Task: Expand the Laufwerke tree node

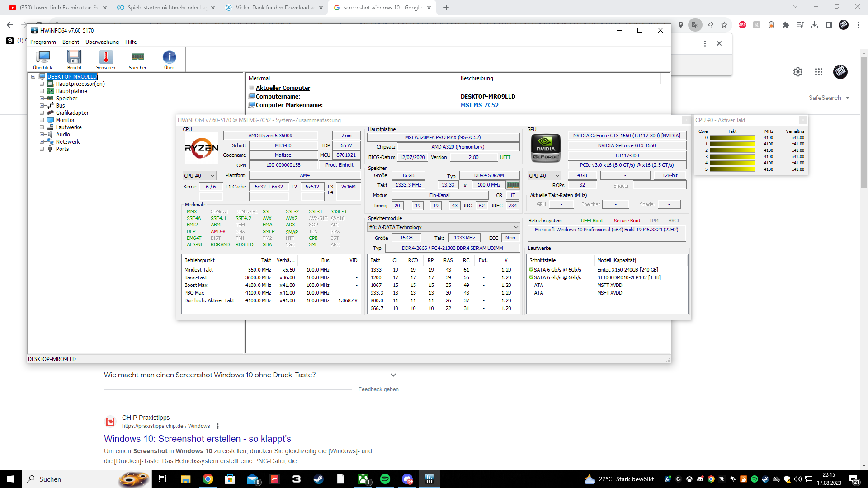Action: (42, 127)
